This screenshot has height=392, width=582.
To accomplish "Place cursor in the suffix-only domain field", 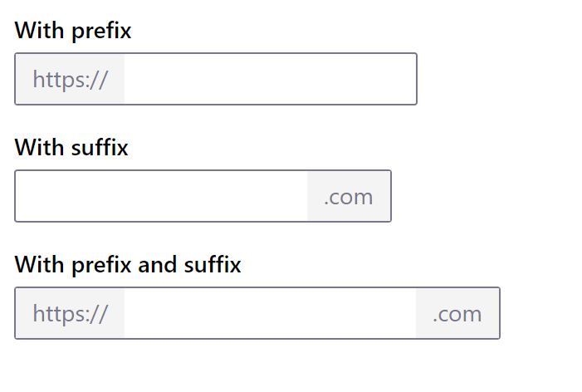I will click(162, 197).
